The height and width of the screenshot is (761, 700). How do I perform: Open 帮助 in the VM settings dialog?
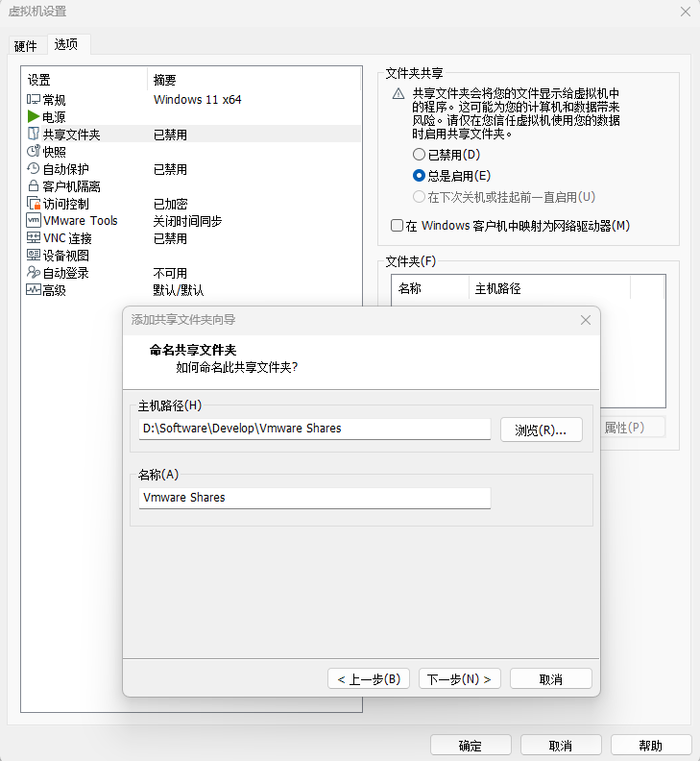tap(651, 746)
